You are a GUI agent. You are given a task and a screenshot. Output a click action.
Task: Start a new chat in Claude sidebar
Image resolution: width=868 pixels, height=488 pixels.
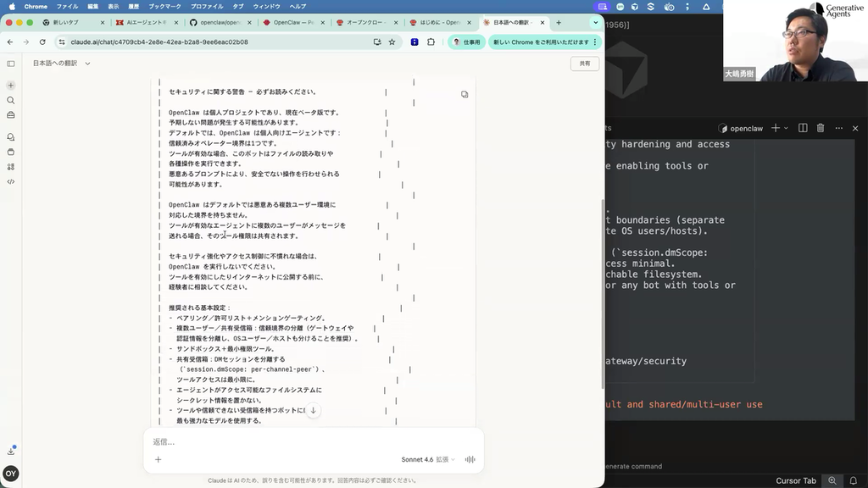click(x=10, y=86)
